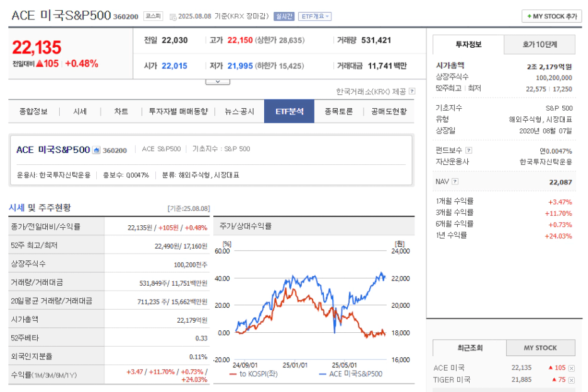Click the 6개월 수익률 value +0.73% in the side panel

click(560, 225)
